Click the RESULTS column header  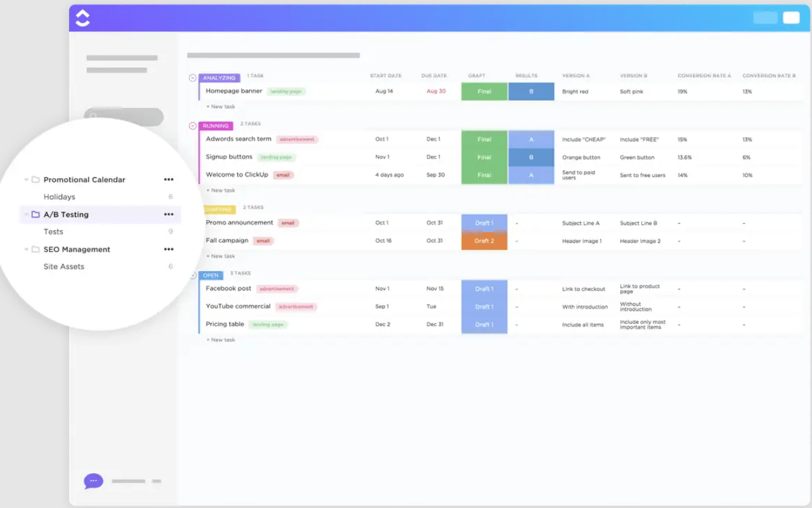pyautogui.click(x=526, y=76)
